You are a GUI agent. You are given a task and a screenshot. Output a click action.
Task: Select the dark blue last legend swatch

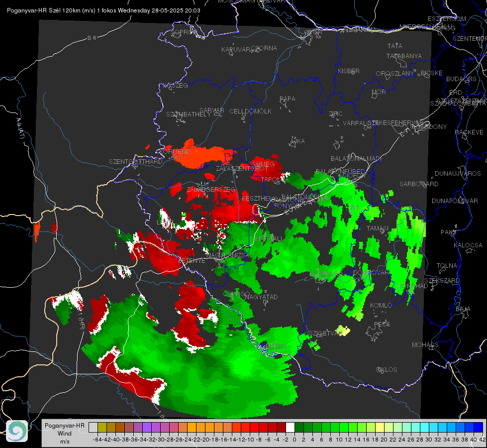[479, 427]
